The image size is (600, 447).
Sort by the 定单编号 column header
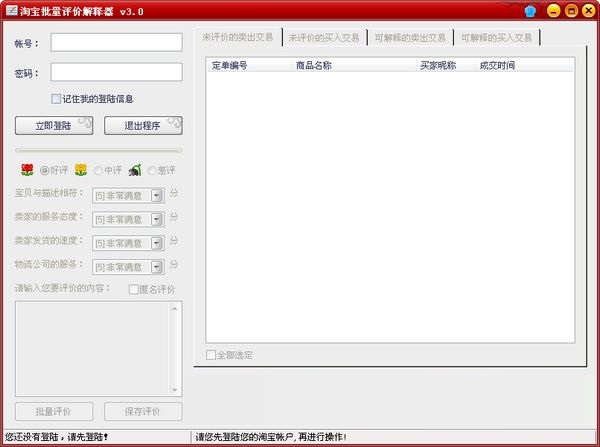coord(249,65)
